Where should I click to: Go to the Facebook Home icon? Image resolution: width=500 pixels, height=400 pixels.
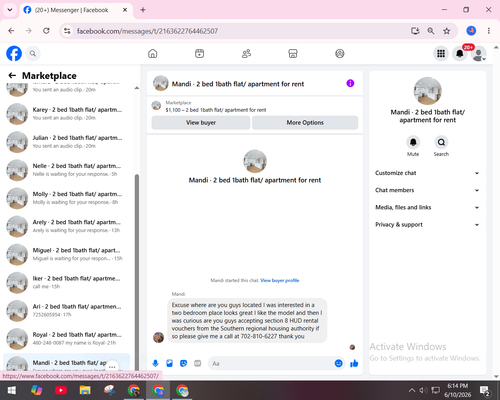click(x=153, y=53)
